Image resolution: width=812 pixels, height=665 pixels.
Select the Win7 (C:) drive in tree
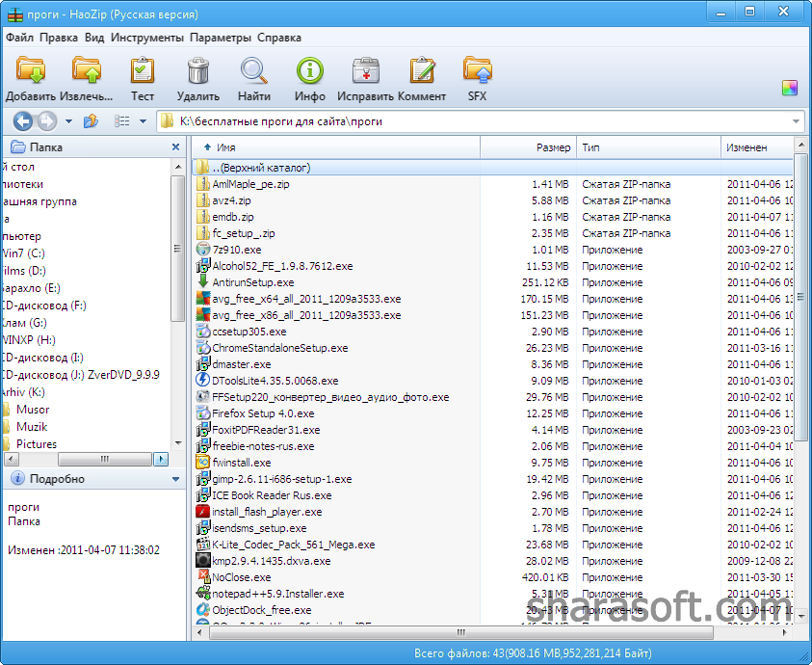coord(23,253)
